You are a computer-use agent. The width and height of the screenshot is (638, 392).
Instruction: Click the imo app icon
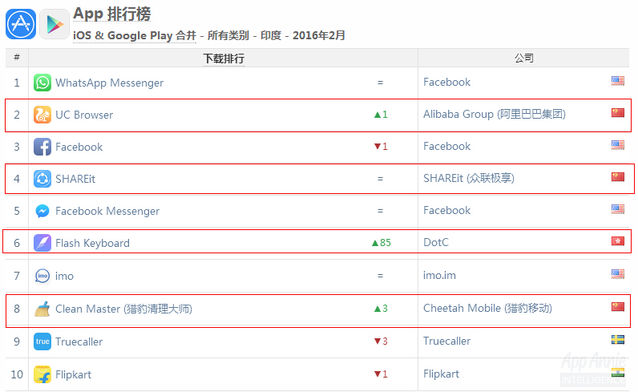[42, 276]
